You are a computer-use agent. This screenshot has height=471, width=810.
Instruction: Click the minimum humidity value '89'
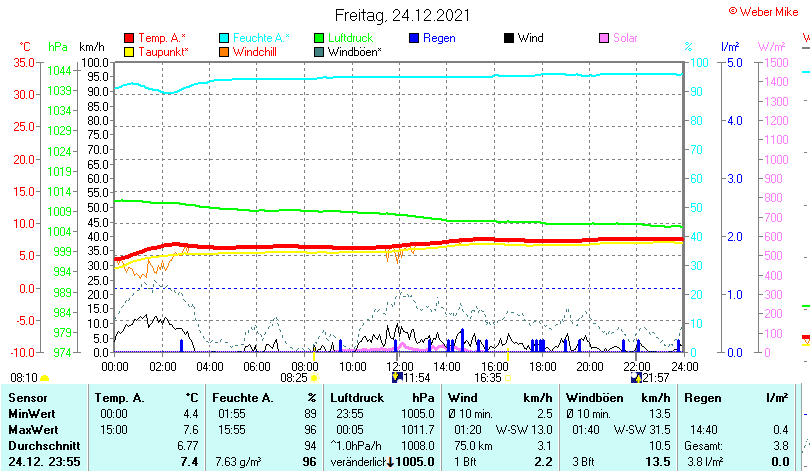pyautogui.click(x=310, y=414)
